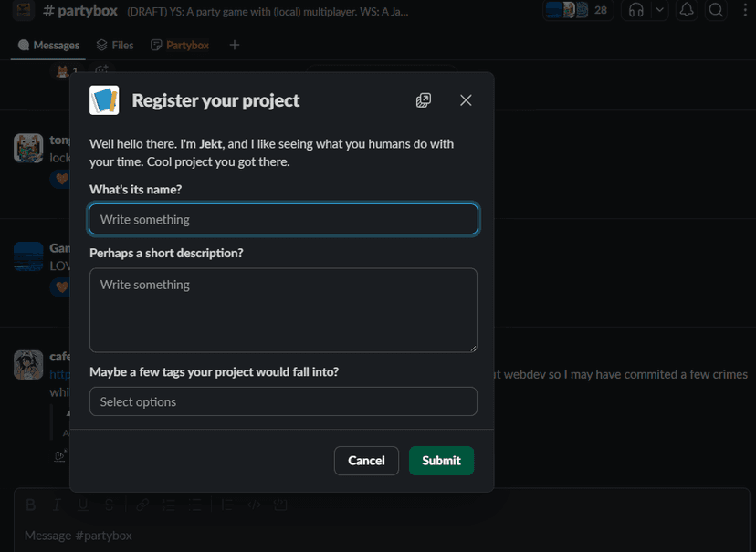Toggle strikethrough formatting in the composer
Image resolution: width=756 pixels, height=552 pixels.
click(x=109, y=505)
